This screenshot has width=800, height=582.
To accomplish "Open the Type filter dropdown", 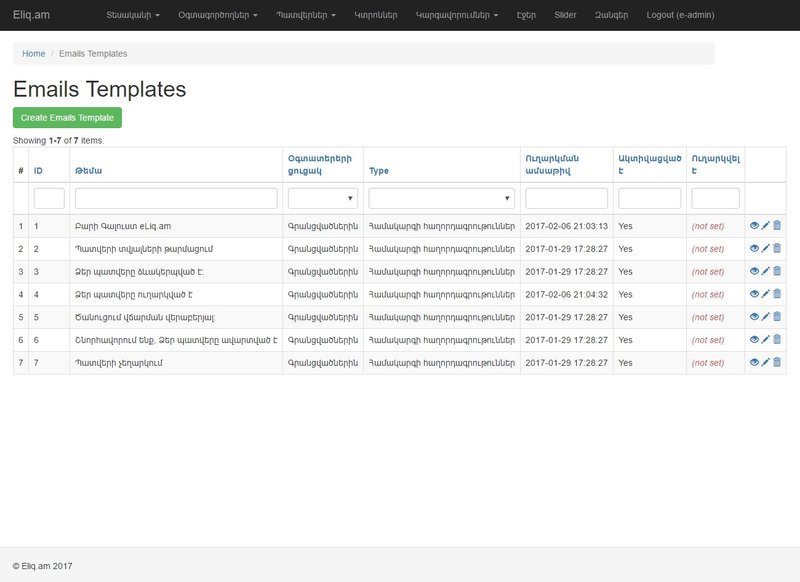I will [441, 199].
